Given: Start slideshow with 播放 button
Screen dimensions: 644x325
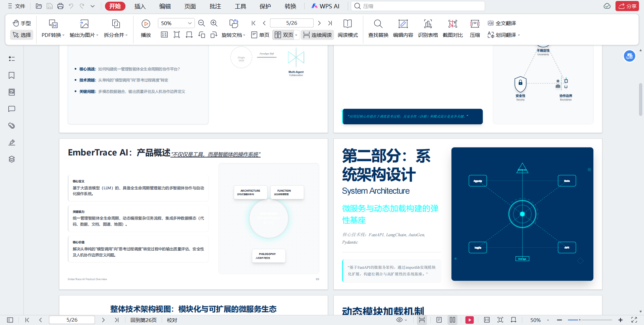Looking at the screenshot, I should pyautogui.click(x=146, y=28).
